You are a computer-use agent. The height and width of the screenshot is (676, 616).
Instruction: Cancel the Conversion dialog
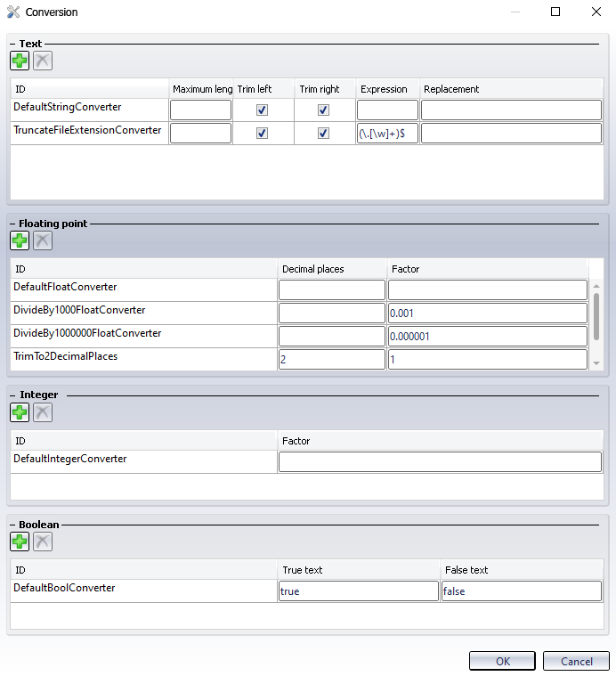coord(576,661)
